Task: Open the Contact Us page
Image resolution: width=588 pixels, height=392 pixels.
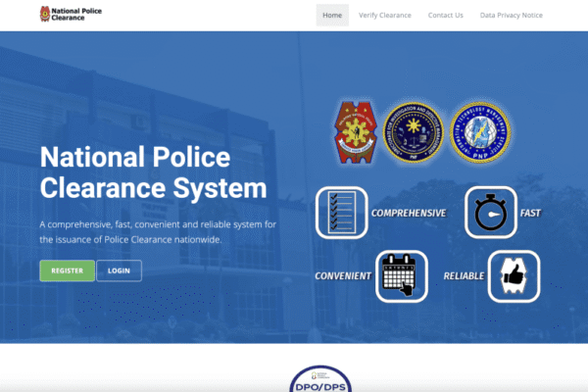Action: click(446, 15)
